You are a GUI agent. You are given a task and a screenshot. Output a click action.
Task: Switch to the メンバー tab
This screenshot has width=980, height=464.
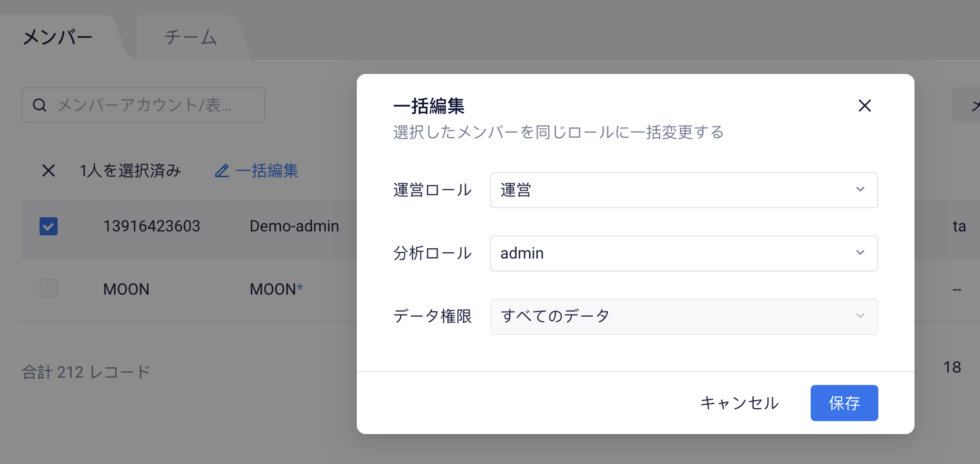click(58, 37)
